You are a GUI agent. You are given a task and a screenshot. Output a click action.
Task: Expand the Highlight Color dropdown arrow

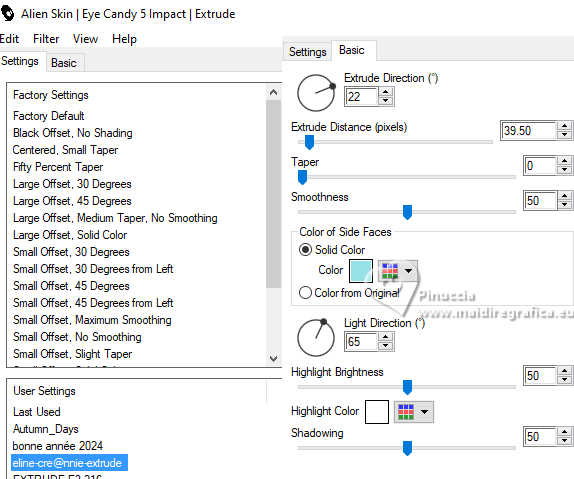(x=425, y=412)
